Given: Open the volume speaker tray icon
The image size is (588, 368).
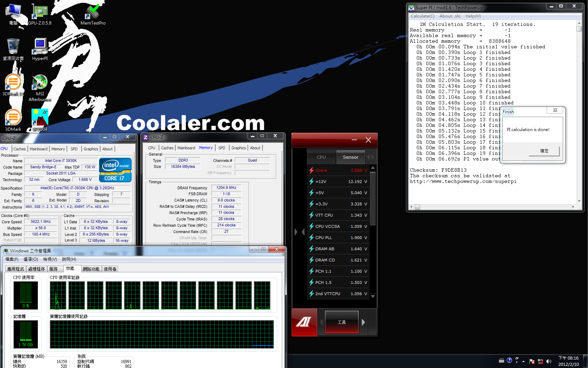Looking at the screenshot, I should click(x=548, y=361).
